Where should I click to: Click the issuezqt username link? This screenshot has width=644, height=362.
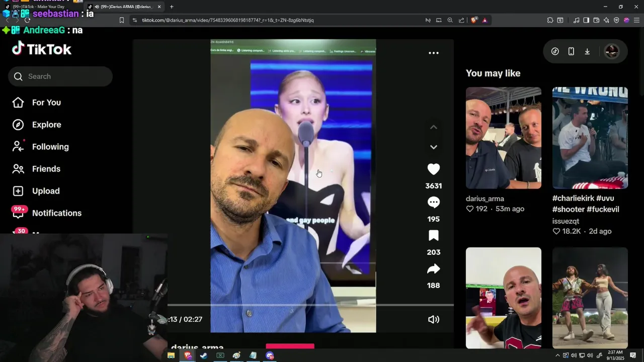click(x=566, y=221)
